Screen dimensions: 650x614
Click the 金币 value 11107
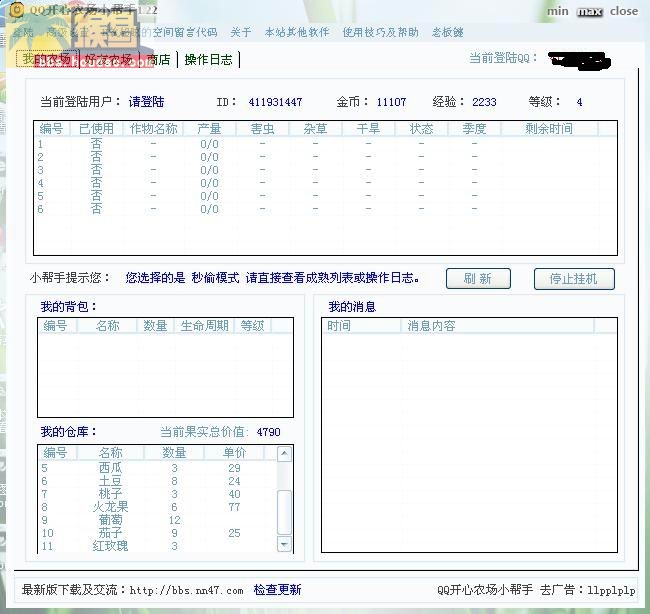391,102
